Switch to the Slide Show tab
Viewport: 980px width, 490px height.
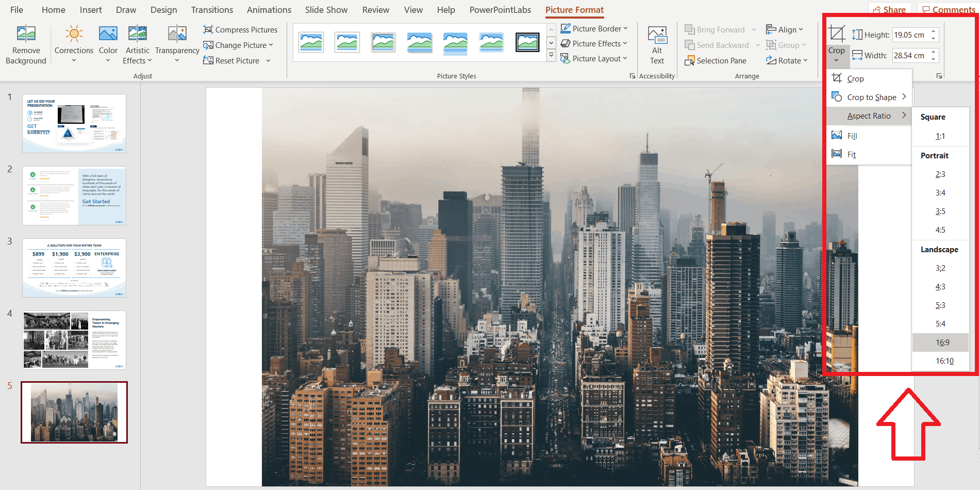326,10
